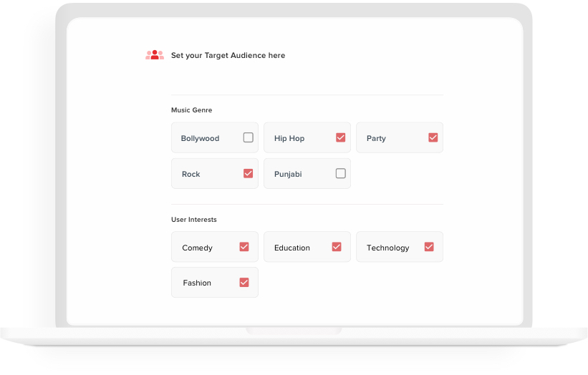588x375 pixels.
Task: Click the Comedy interest label
Action: (x=197, y=248)
